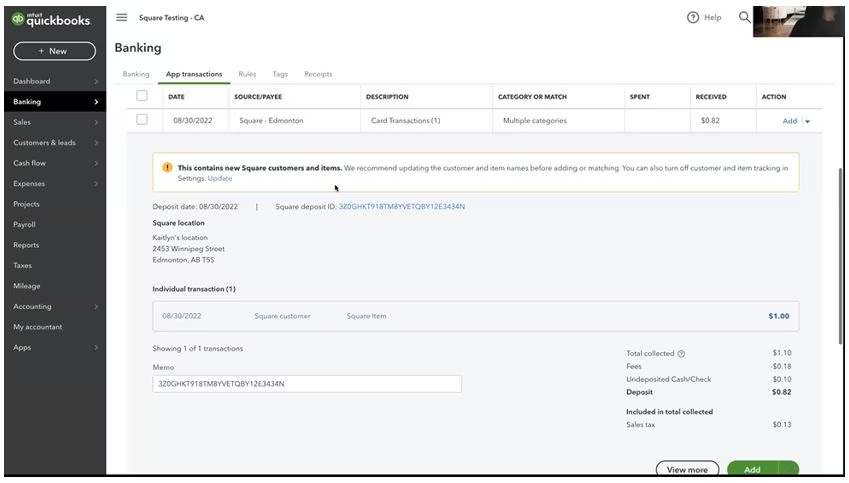This screenshot has height=483, width=849.
Task: Open the Tags tab
Action: click(280, 74)
